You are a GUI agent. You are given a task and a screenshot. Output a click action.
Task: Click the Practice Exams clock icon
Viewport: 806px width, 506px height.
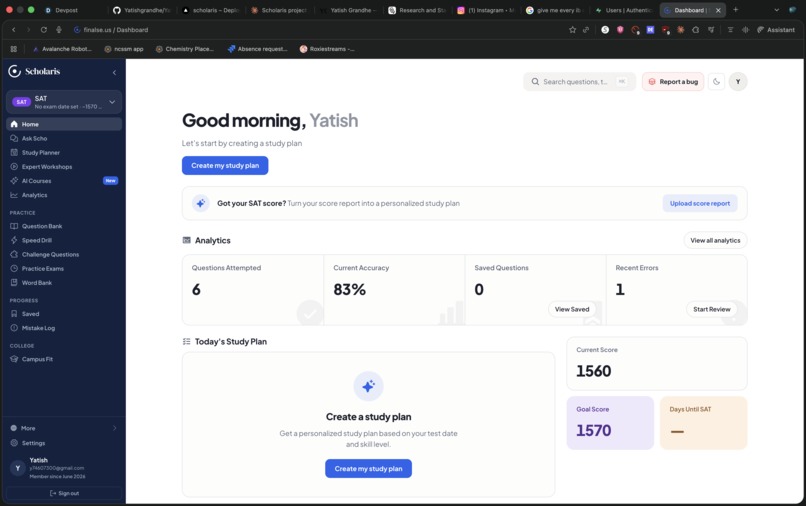coord(14,268)
